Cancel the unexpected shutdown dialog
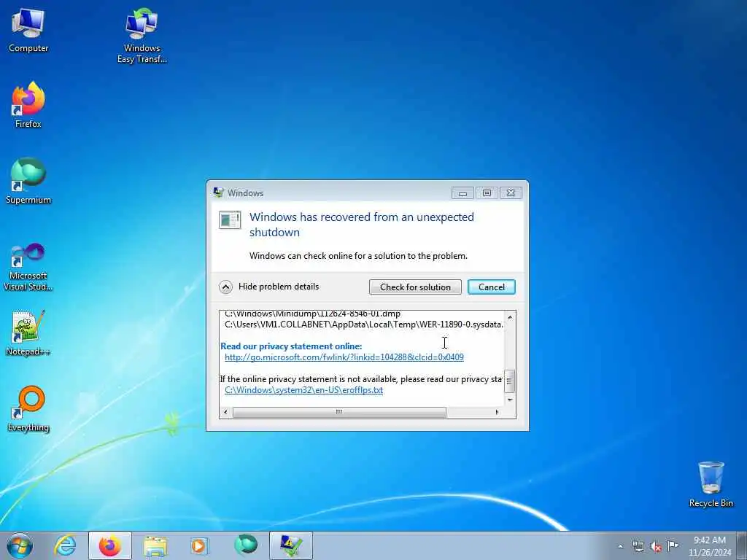 point(491,287)
